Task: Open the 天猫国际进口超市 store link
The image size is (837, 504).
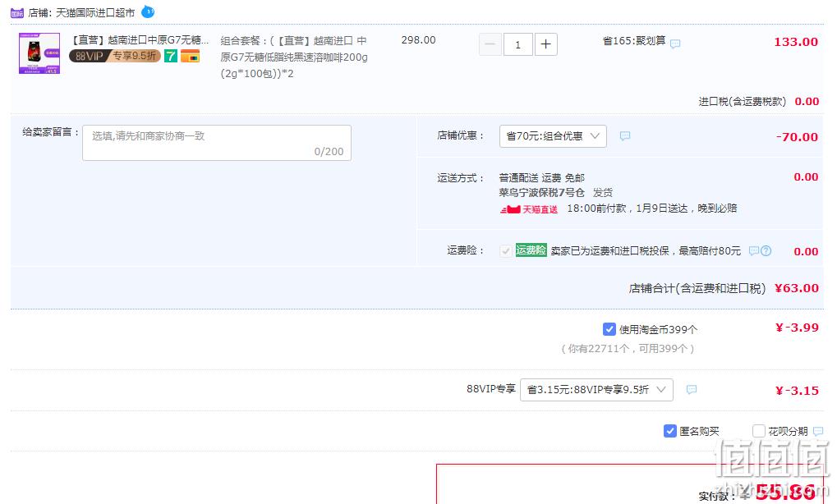Action: pos(95,12)
